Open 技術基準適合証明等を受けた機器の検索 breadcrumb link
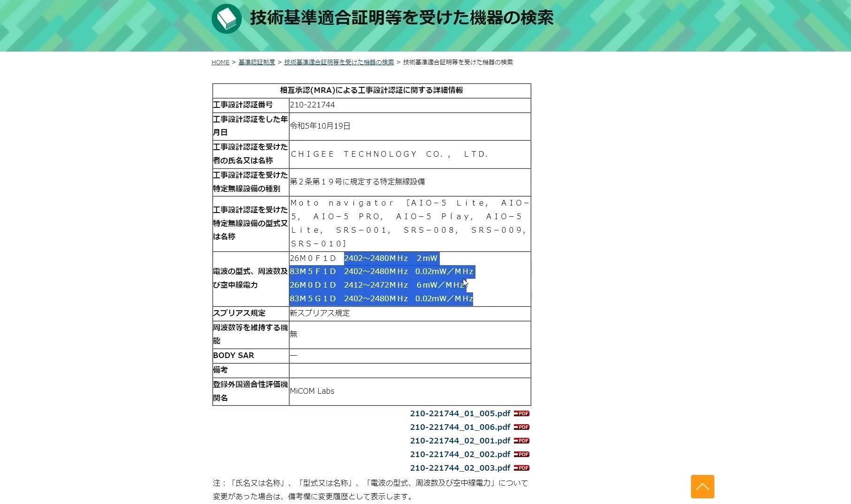This screenshot has height=504, width=851. click(339, 62)
